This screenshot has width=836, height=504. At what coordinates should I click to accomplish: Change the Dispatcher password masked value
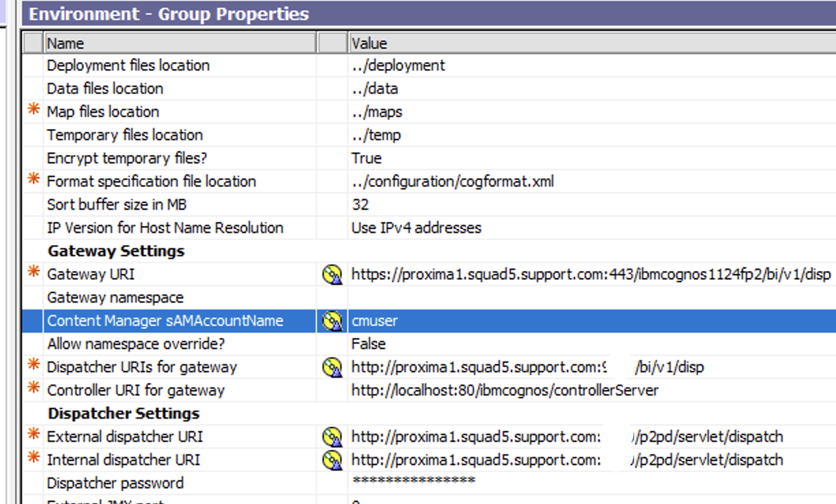pos(410,483)
